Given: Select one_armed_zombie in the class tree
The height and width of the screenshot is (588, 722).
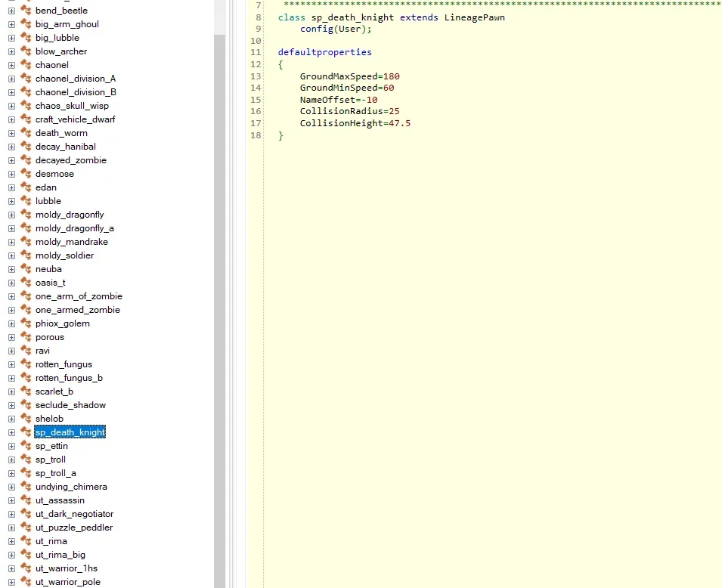Looking at the screenshot, I should pos(78,310).
